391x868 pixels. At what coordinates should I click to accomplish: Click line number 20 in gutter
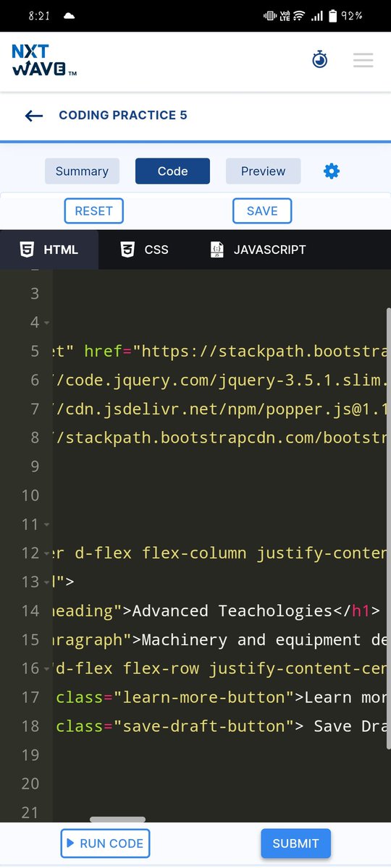point(30,784)
